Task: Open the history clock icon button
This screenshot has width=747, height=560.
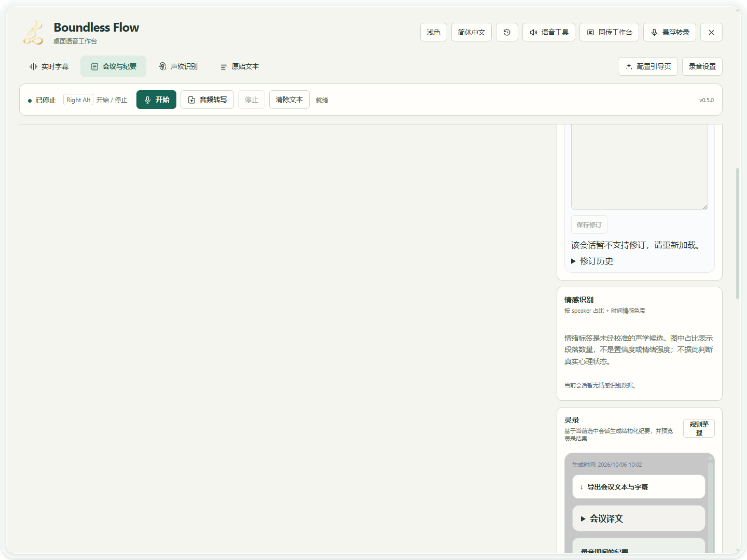Action: [x=507, y=32]
